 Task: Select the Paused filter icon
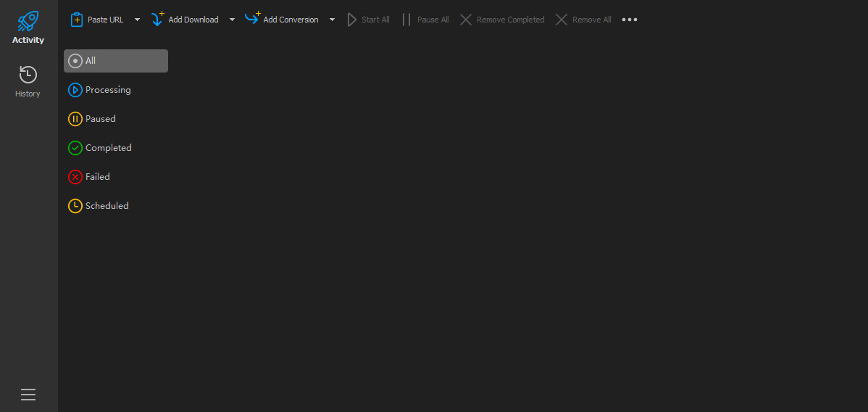pyautogui.click(x=75, y=119)
